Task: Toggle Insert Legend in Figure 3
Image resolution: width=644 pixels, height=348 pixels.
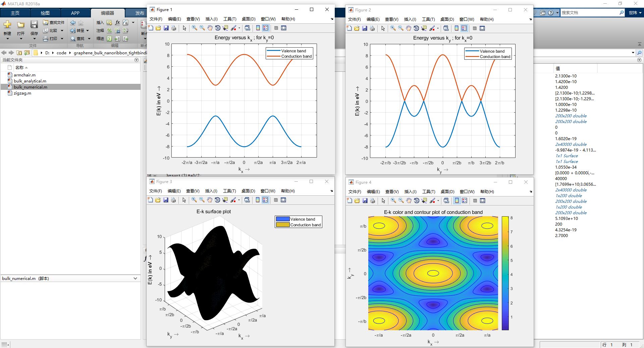Action: pyautogui.click(x=265, y=200)
